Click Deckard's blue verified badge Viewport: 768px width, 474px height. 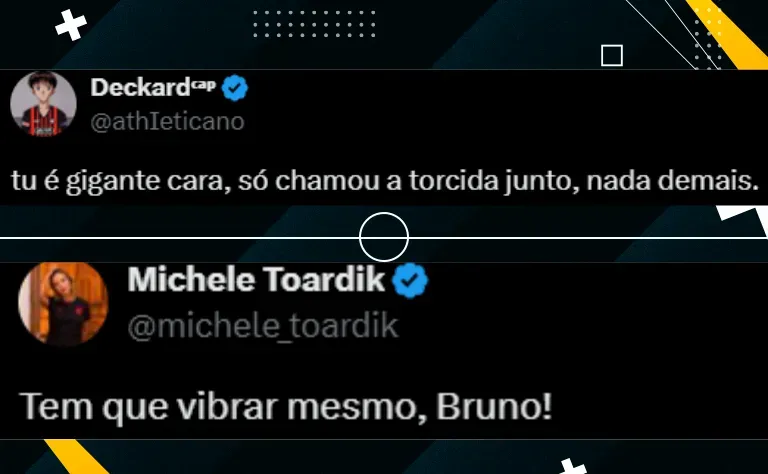pyautogui.click(x=235, y=88)
